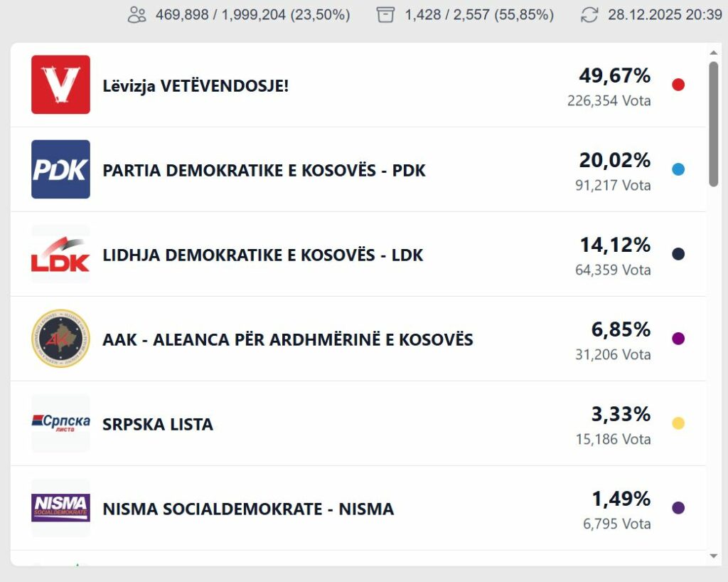Click the LDK party logo
The height and width of the screenshot is (582, 728).
click(x=60, y=254)
